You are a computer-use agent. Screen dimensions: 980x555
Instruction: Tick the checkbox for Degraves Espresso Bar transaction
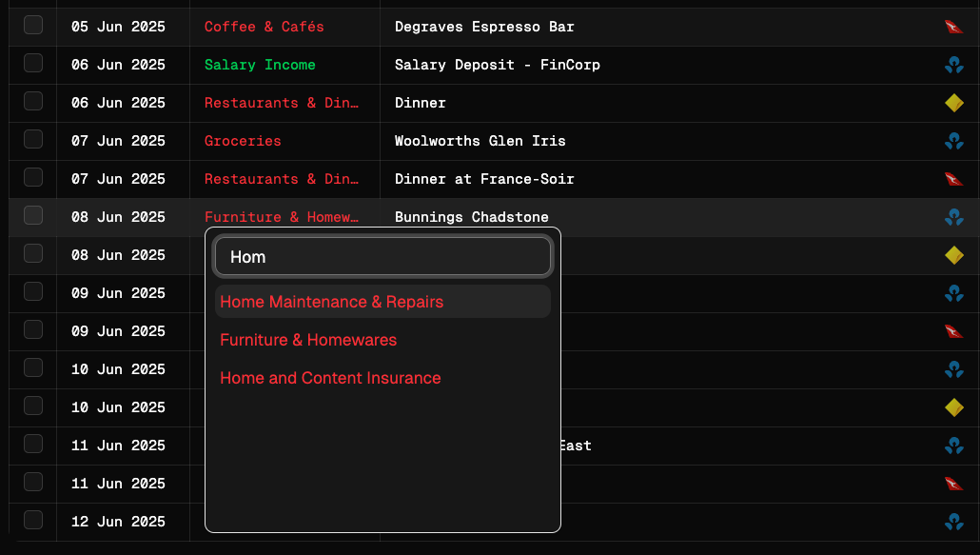click(x=33, y=26)
